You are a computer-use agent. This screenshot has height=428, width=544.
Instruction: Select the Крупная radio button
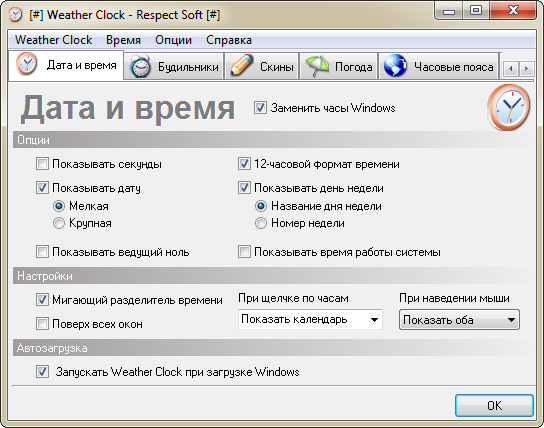(x=59, y=223)
